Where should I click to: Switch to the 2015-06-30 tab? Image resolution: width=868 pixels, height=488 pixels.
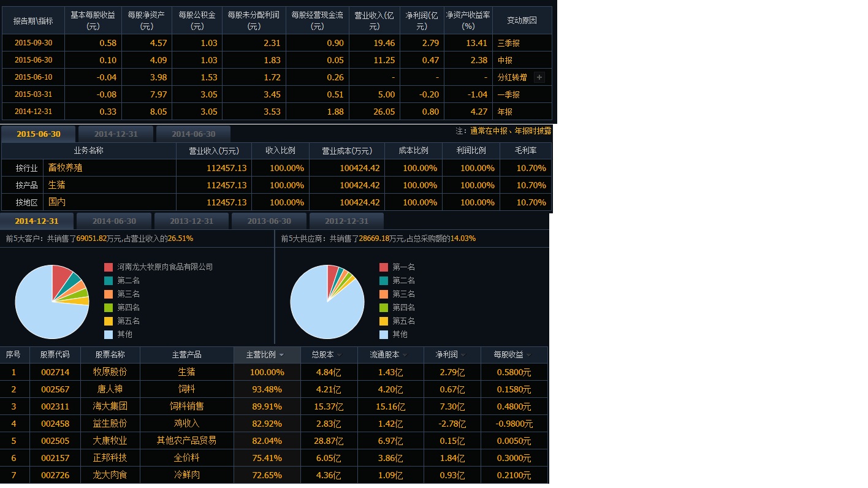pos(39,134)
